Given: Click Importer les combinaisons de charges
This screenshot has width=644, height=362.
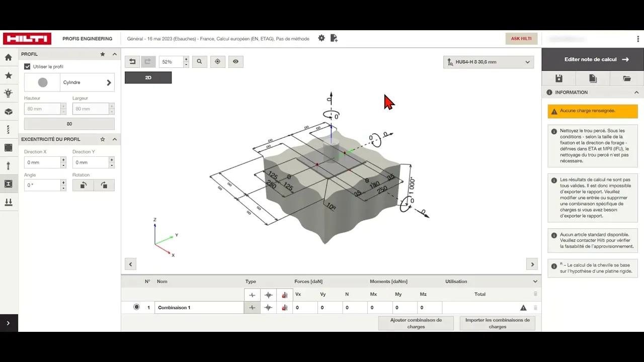Looking at the screenshot, I should coord(498,323).
